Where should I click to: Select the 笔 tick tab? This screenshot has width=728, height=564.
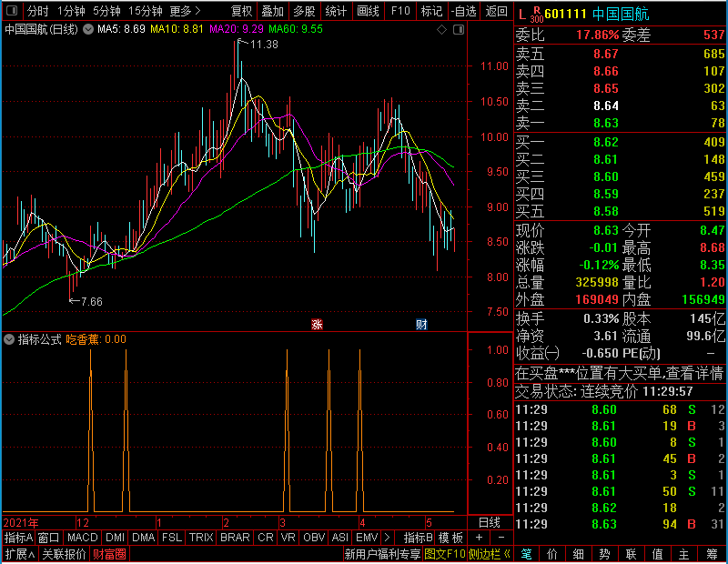click(526, 554)
